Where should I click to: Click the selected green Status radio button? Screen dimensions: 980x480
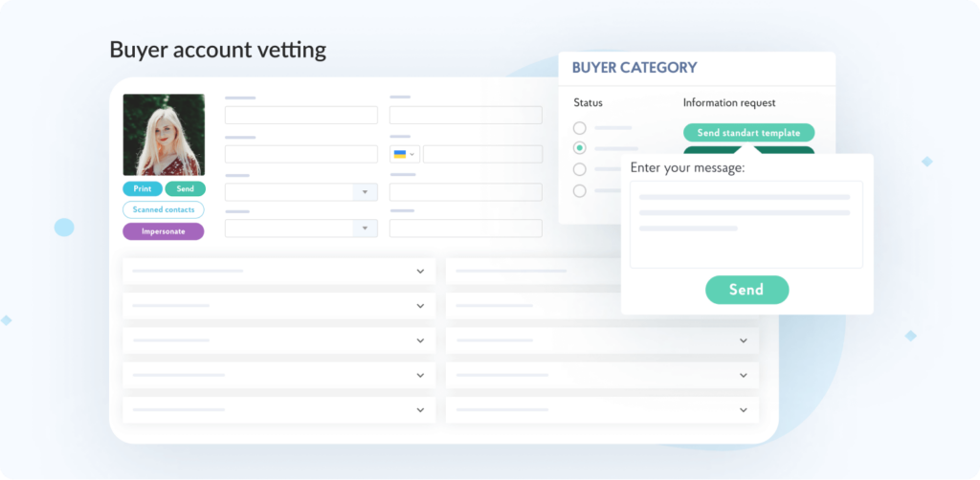point(580,148)
